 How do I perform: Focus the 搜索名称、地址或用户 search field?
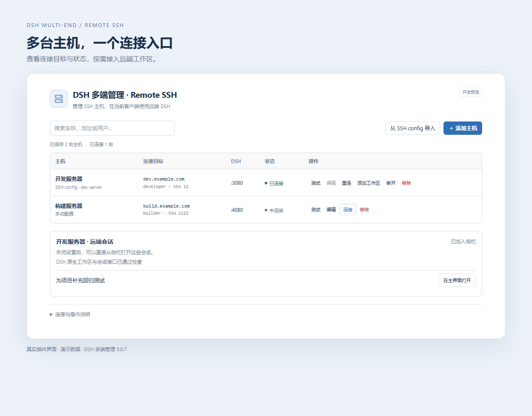112,128
